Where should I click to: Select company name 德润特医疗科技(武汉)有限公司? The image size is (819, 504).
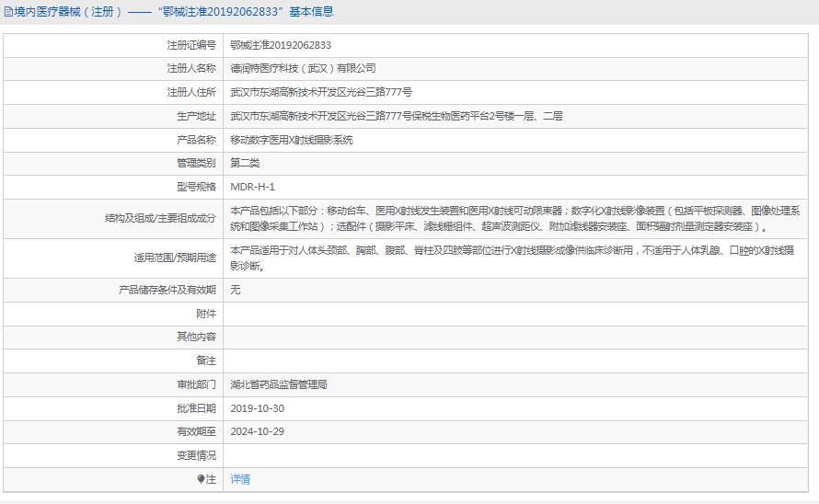click(x=303, y=68)
